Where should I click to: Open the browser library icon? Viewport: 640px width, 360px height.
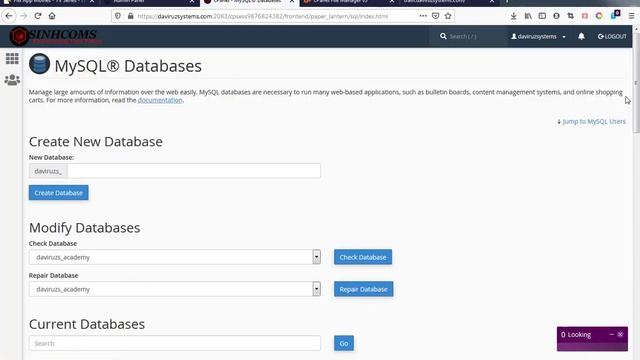click(x=528, y=16)
